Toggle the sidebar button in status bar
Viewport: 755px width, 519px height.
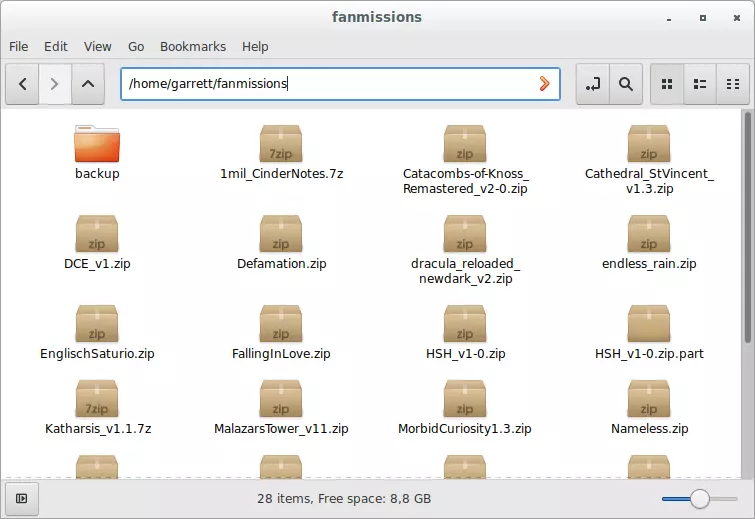tap(22, 498)
